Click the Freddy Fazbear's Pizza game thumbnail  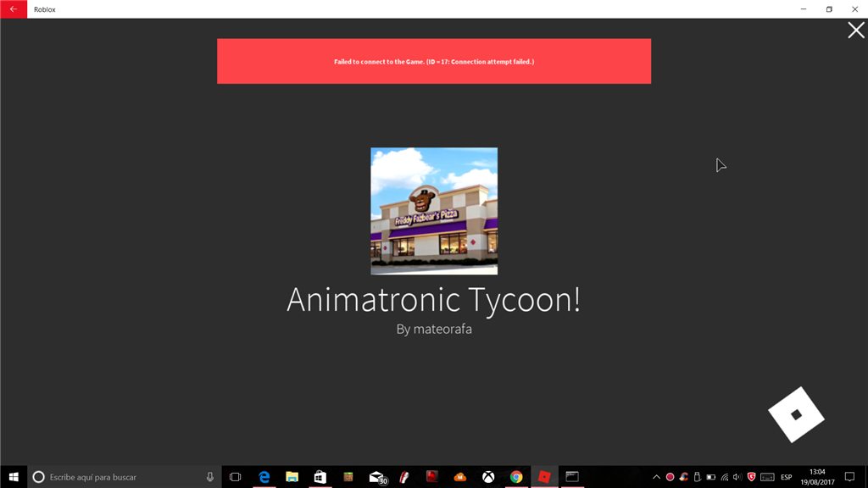pos(434,211)
